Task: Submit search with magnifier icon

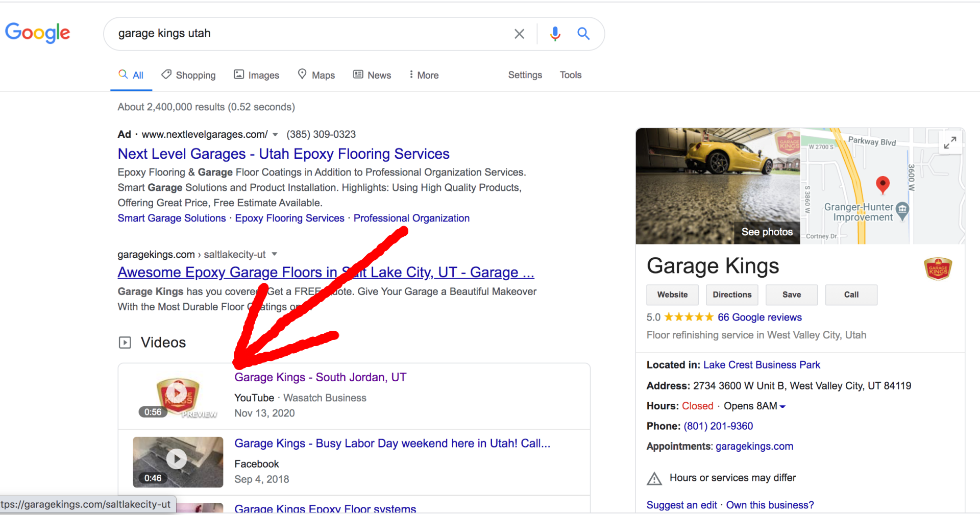Action: [583, 34]
